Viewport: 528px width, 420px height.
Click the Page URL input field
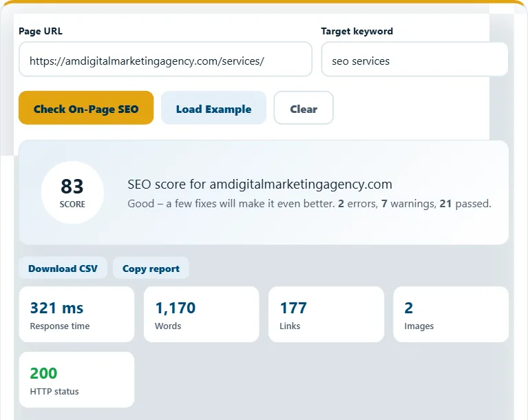pyautogui.click(x=165, y=59)
